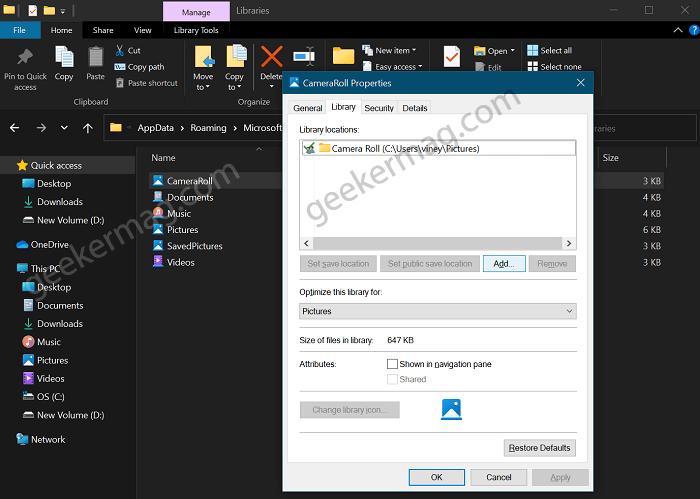Switch to the Share ribbon tab
The image size is (700, 499).
pyautogui.click(x=103, y=30)
